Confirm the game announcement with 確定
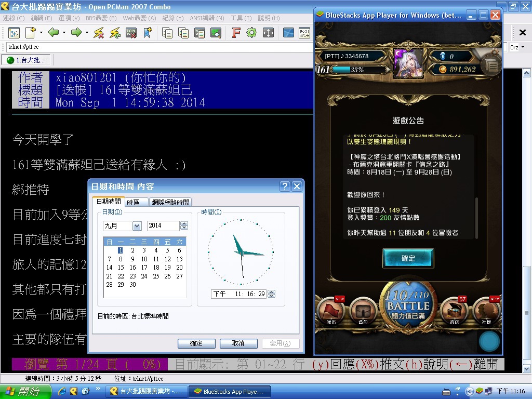532x399 pixels. [408, 258]
